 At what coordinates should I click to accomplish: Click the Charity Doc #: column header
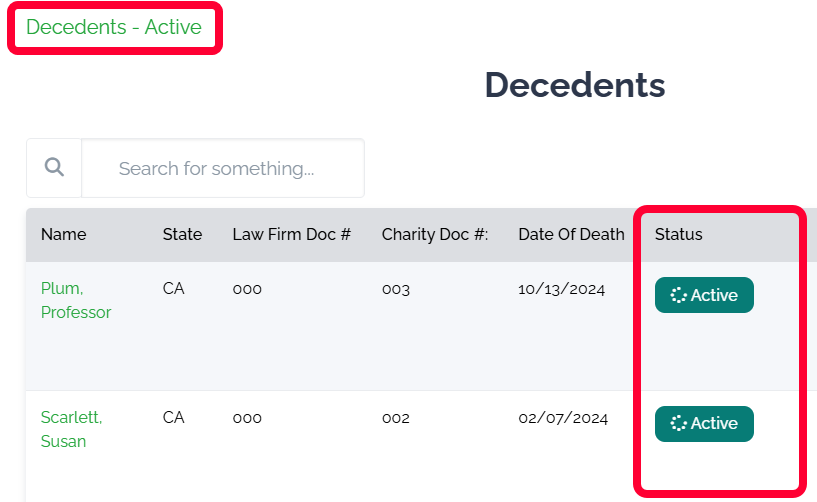434,234
